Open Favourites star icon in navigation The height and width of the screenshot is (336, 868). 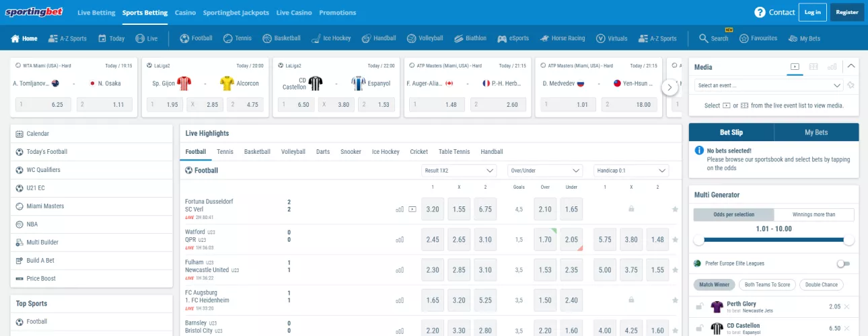click(x=744, y=38)
